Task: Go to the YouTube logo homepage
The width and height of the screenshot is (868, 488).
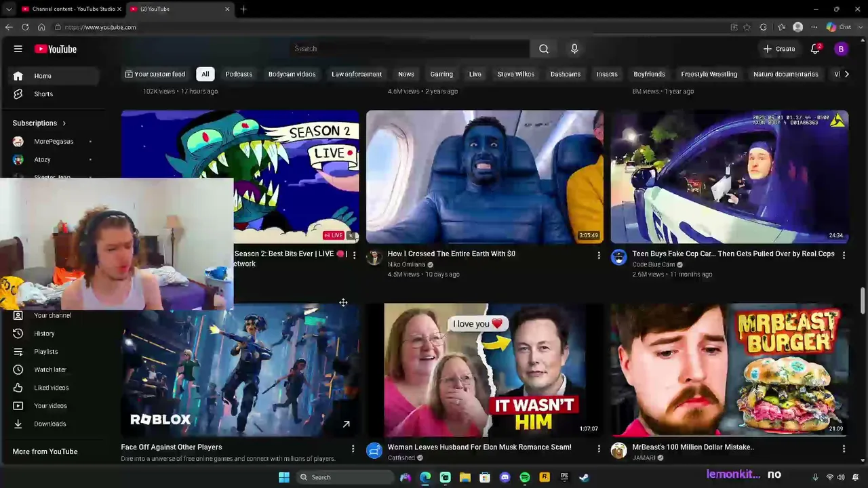Action: [x=56, y=49]
